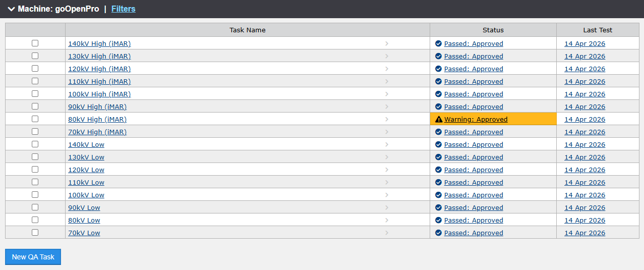Open the Filters link

123,9
